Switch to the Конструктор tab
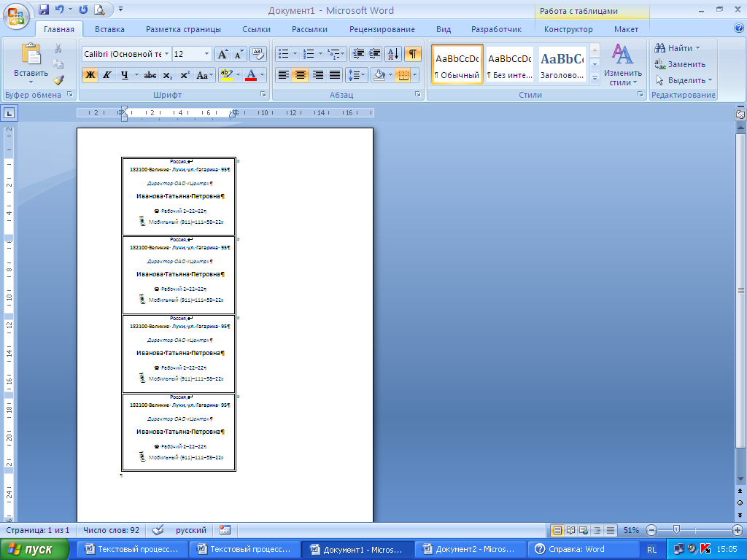 tap(568, 29)
